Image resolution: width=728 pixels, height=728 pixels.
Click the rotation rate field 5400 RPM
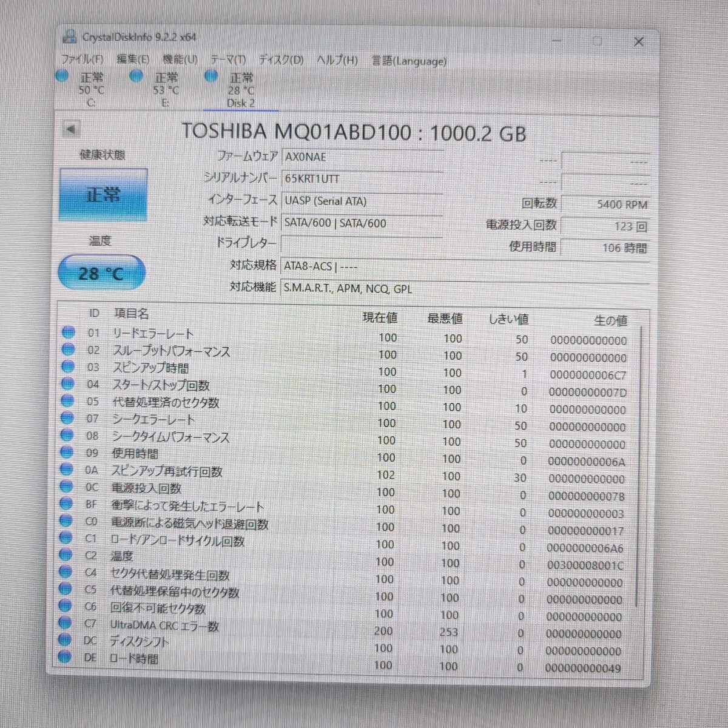605,204
